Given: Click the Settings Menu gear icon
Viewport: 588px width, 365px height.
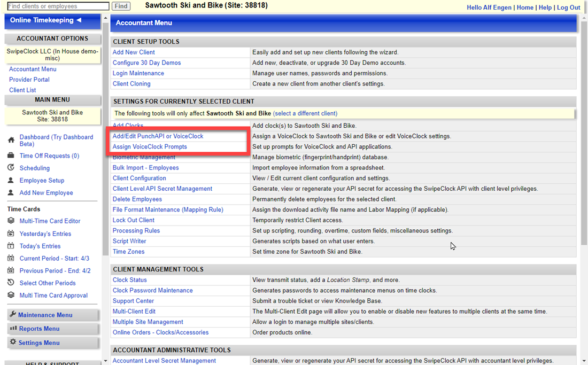Looking at the screenshot, I should tap(13, 342).
